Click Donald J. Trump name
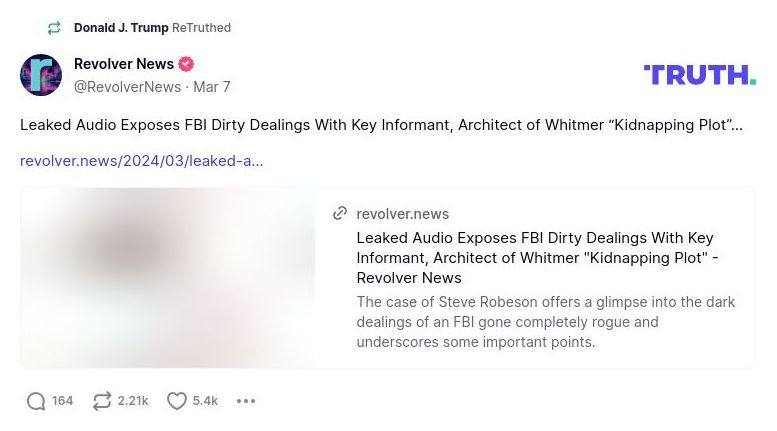The height and width of the screenshot is (431, 777). [121, 28]
